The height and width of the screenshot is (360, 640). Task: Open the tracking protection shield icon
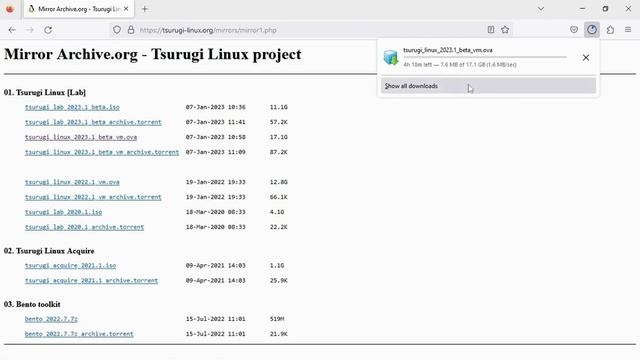117,30
